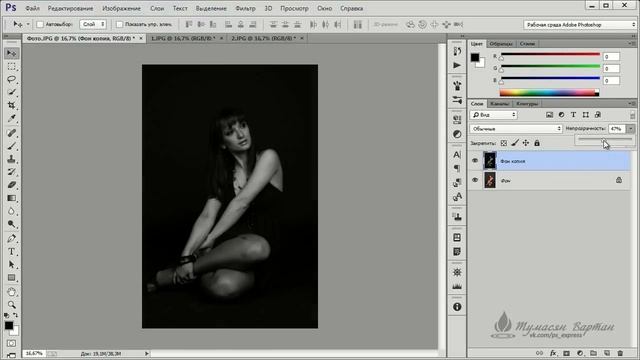The image size is (640, 360).
Task: Open the Файл menu
Action: pyautogui.click(x=33, y=8)
